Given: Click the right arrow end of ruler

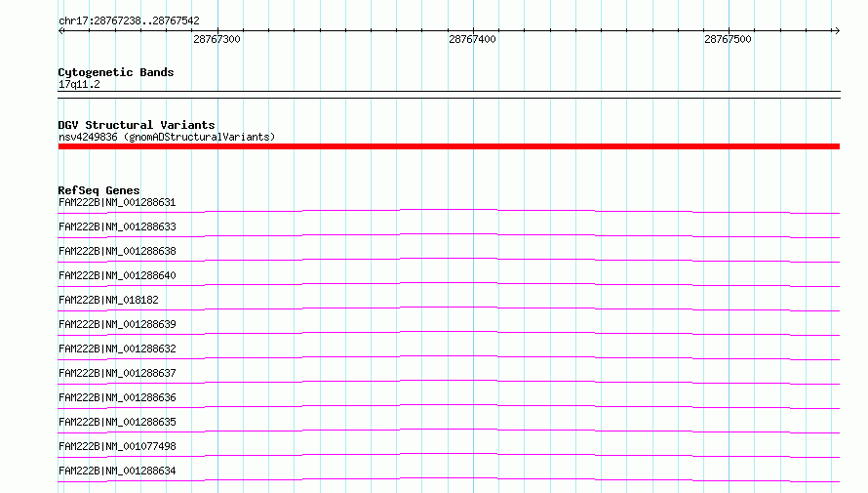Looking at the screenshot, I should coord(837,30).
